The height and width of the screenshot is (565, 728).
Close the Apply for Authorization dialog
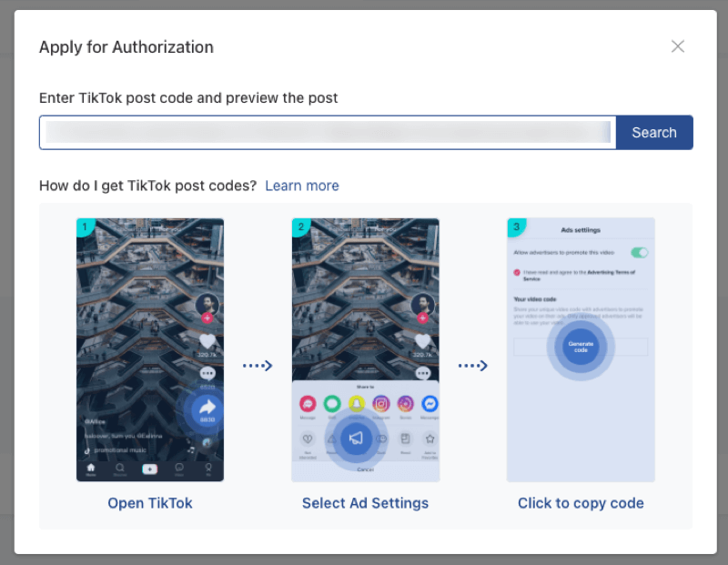[x=677, y=46]
